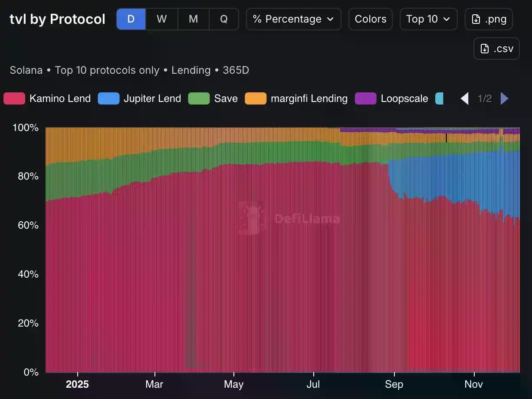Image resolution: width=532 pixels, height=399 pixels.
Task: Select the quarterly Q interval tab
Action: tap(223, 19)
